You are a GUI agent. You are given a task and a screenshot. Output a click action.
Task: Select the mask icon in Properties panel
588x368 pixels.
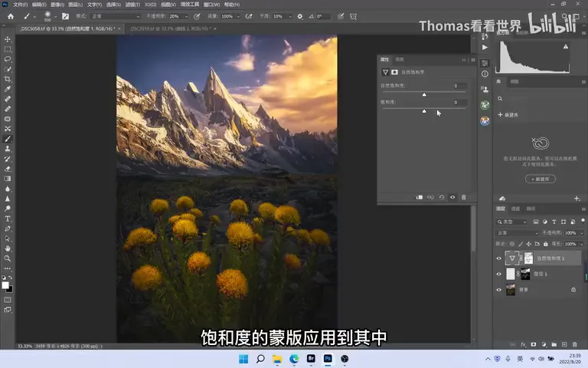tap(394, 72)
